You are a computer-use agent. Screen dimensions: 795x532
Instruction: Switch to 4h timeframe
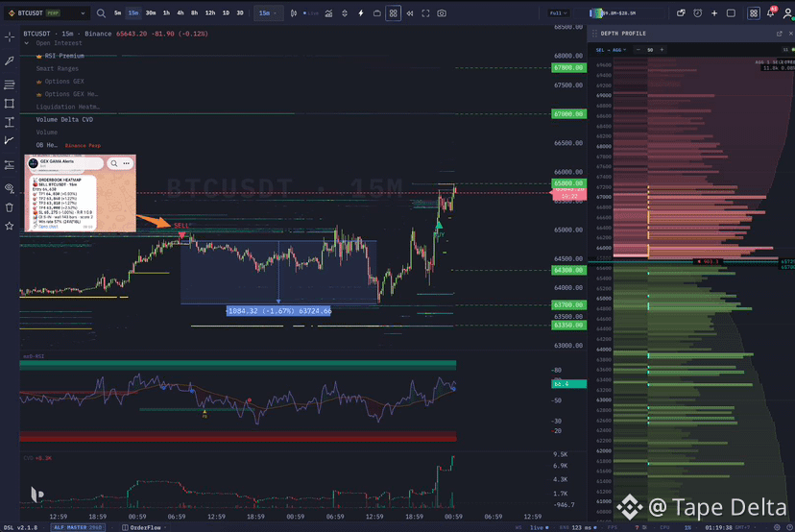[x=181, y=13]
